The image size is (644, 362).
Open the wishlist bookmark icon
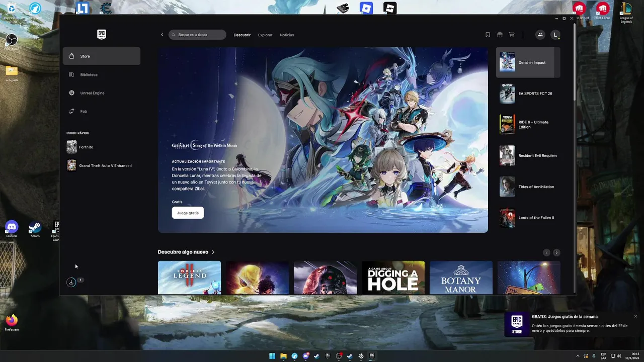tap(488, 35)
